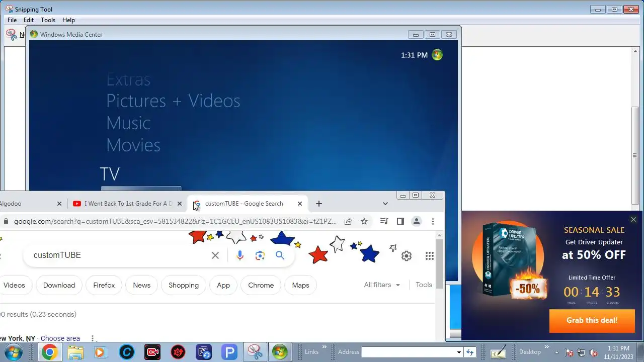Image resolution: width=644 pixels, height=362 pixels.
Task: Open the Chrome profile avatar
Action: (417, 221)
